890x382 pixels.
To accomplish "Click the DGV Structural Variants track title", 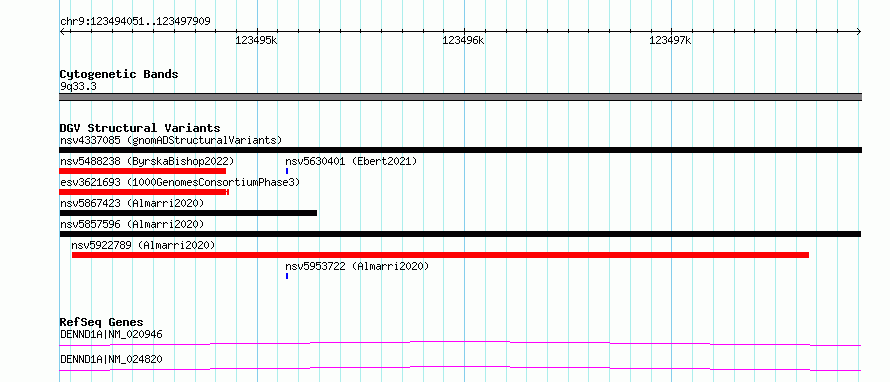I will pos(140,128).
